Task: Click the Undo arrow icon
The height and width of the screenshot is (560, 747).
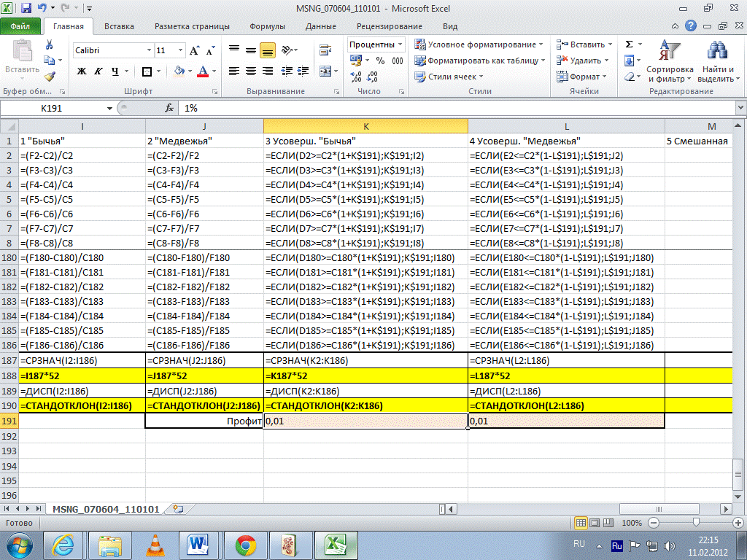Action: coord(42,8)
